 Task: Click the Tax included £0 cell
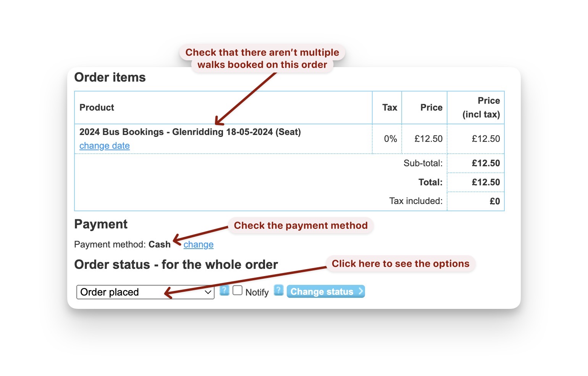pos(494,201)
